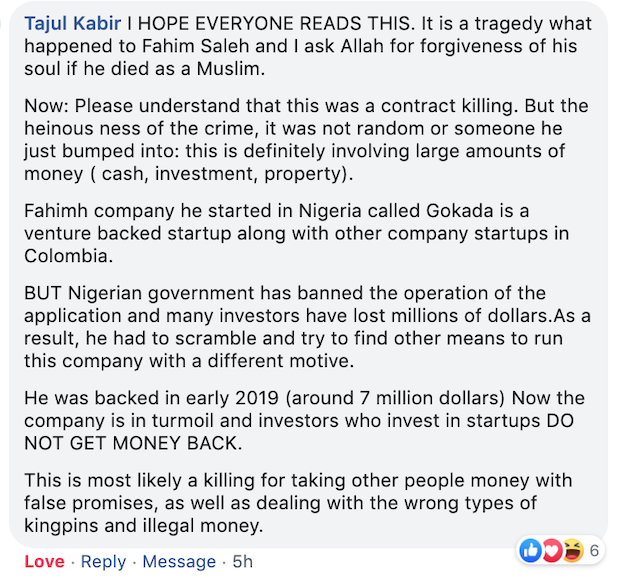
Task: Click the red heart Love reaction icon
Action: (552, 551)
